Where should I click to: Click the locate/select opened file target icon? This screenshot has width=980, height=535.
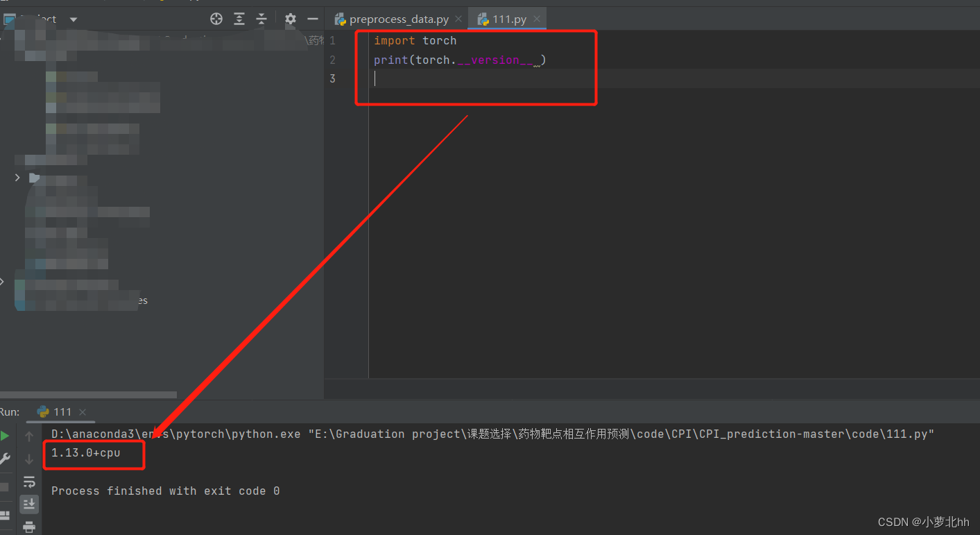pos(216,19)
